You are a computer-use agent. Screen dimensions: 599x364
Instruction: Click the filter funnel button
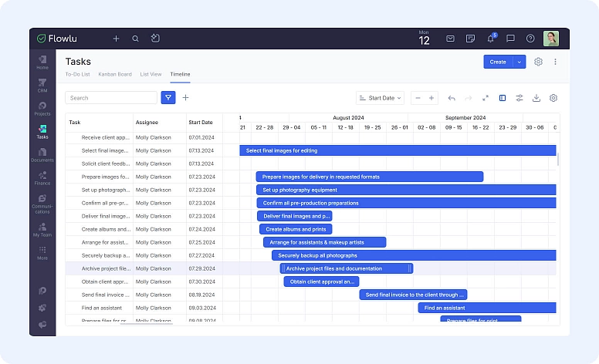168,98
